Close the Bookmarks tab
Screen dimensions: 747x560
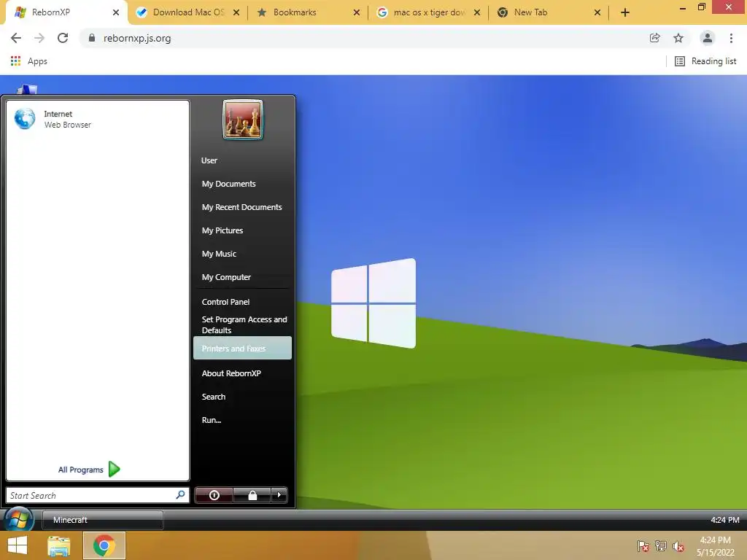[x=356, y=13]
